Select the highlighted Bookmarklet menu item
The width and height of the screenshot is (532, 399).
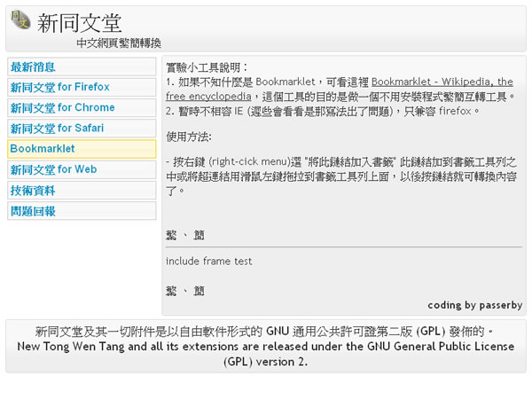coord(43,148)
